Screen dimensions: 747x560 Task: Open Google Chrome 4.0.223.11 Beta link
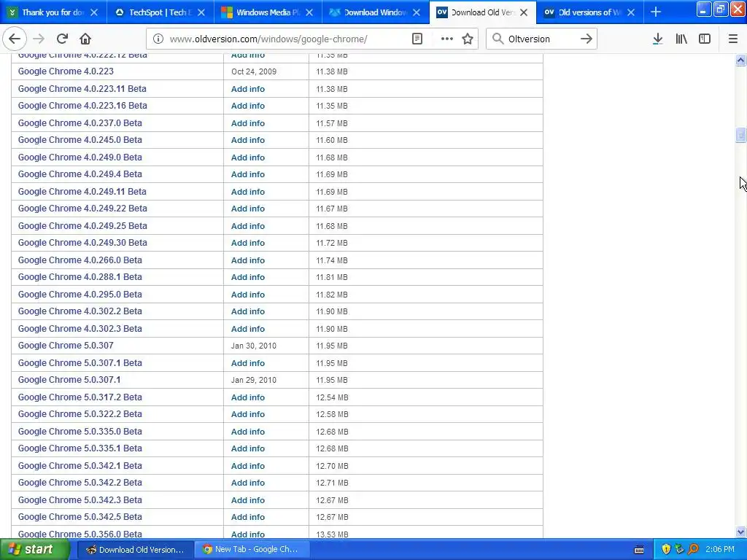point(82,88)
